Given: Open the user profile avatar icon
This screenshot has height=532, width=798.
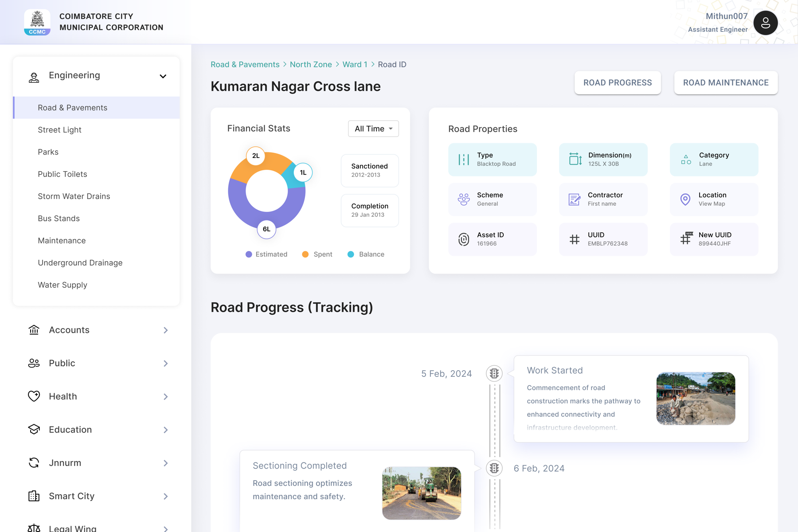Looking at the screenshot, I should point(766,23).
